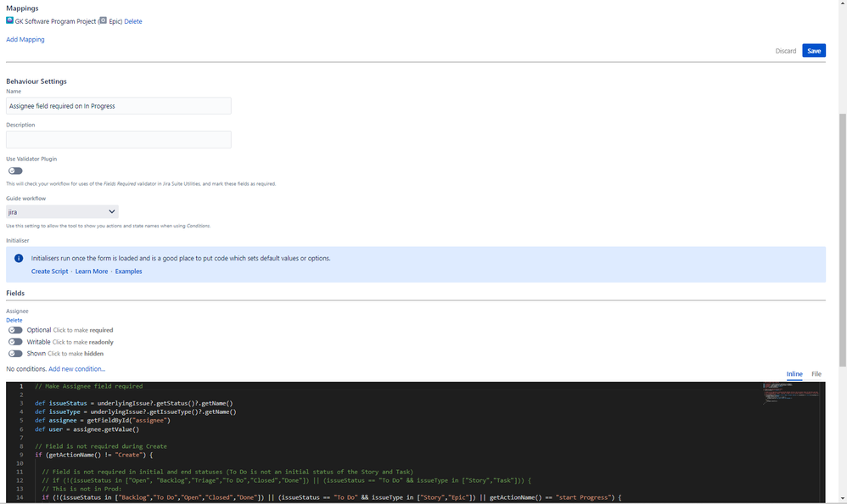This screenshot has height=504, width=847.
Task: Save the behaviour settings
Action: click(x=814, y=50)
